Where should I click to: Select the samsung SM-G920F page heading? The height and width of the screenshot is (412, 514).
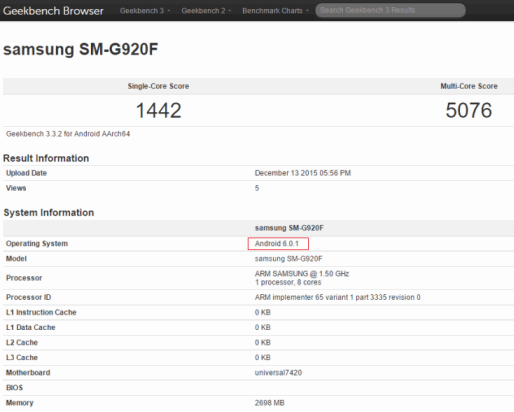tap(80, 49)
